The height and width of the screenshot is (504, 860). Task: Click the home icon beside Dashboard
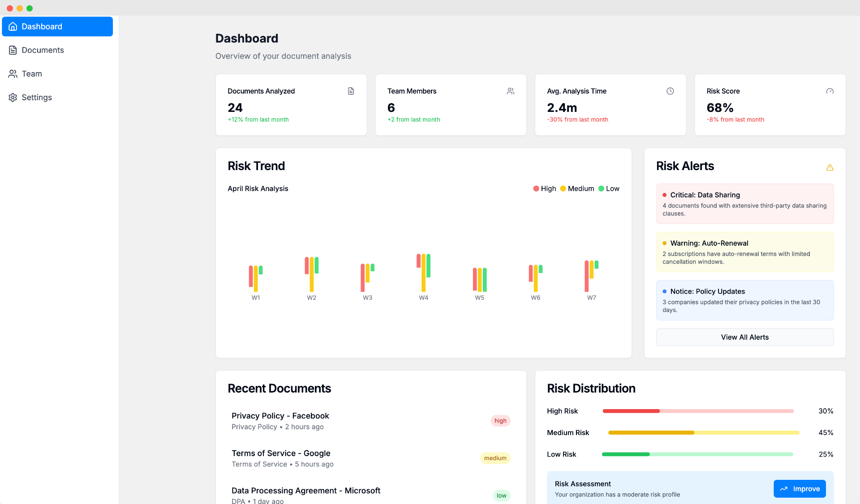tap(13, 26)
